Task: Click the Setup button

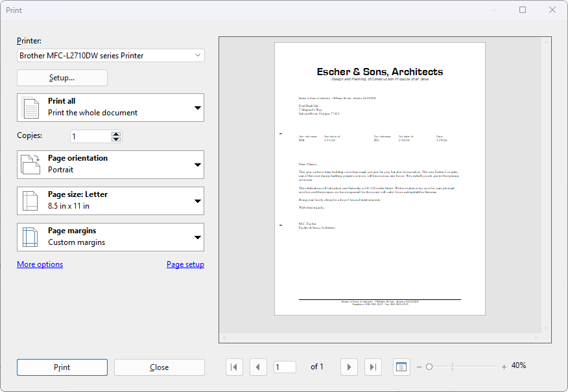Action: (62, 77)
